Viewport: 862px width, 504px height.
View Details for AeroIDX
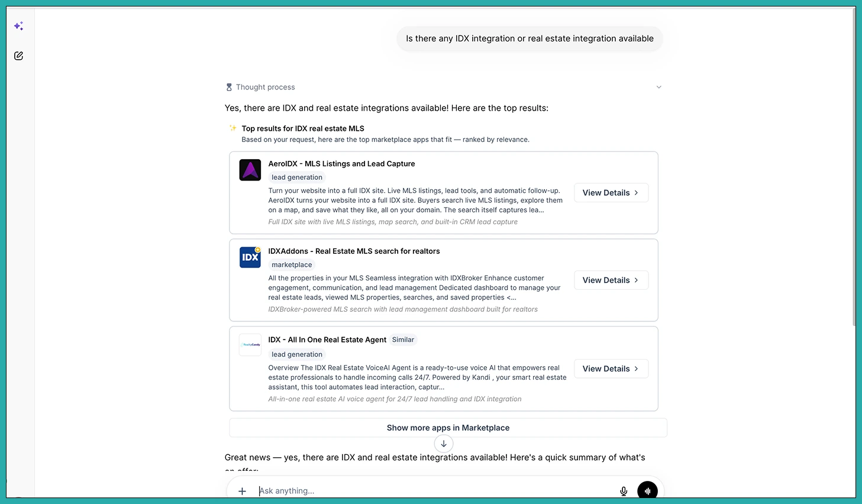coord(611,193)
